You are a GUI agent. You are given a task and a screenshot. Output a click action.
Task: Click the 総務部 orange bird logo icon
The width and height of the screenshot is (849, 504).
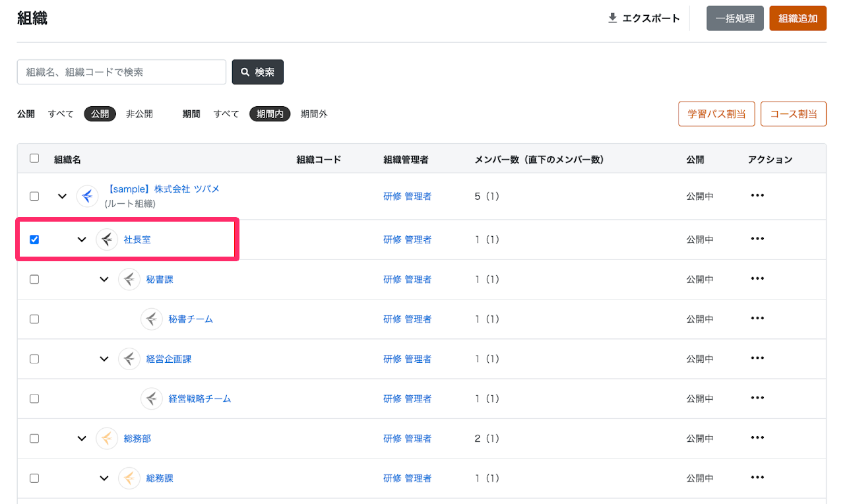pyautogui.click(x=107, y=438)
